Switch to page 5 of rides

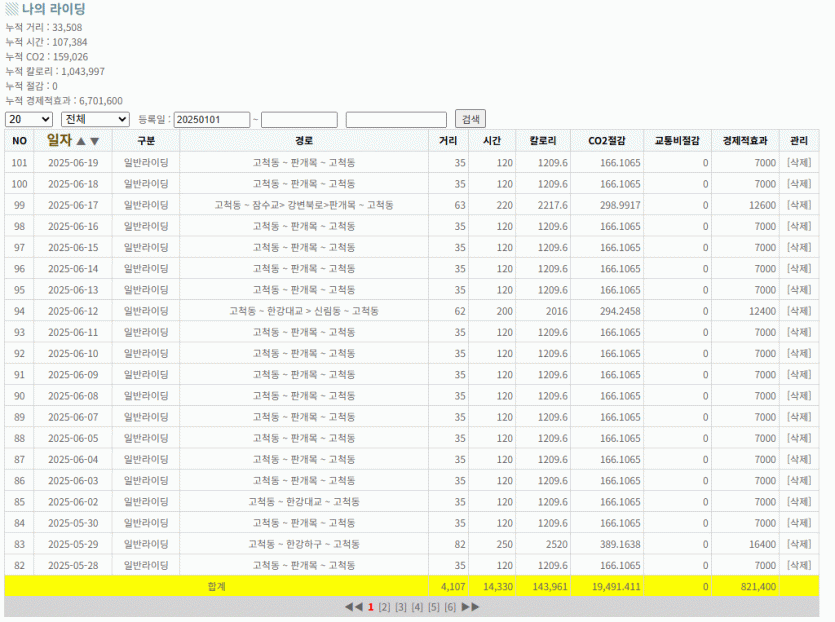coord(434,607)
